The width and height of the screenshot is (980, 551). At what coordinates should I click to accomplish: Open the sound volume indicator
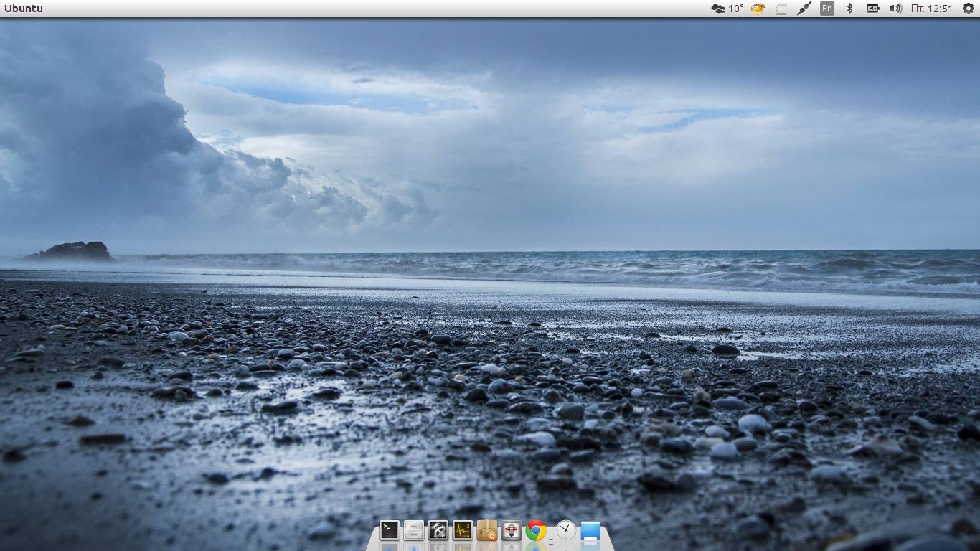[895, 9]
